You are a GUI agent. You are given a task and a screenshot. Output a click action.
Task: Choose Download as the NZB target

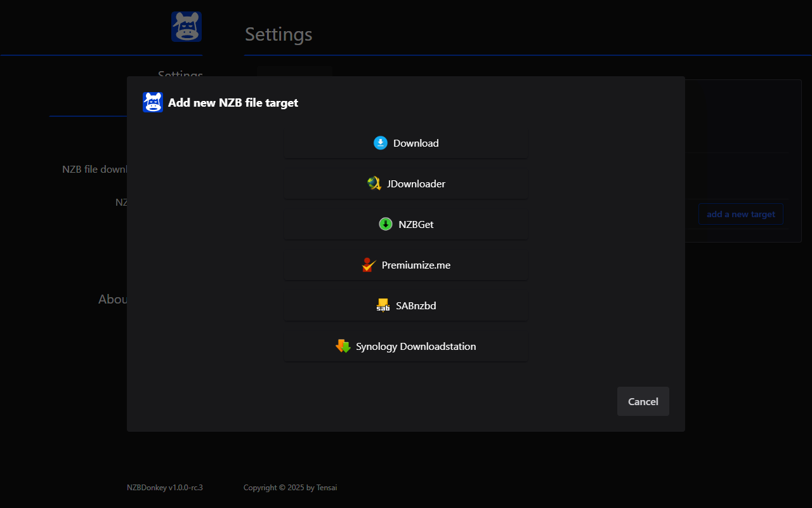point(416,143)
